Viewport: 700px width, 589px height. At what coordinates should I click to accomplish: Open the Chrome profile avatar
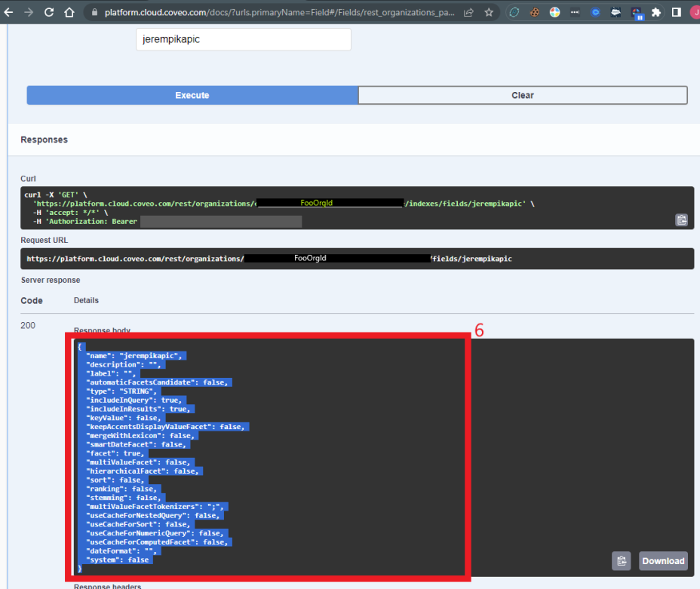click(695, 13)
